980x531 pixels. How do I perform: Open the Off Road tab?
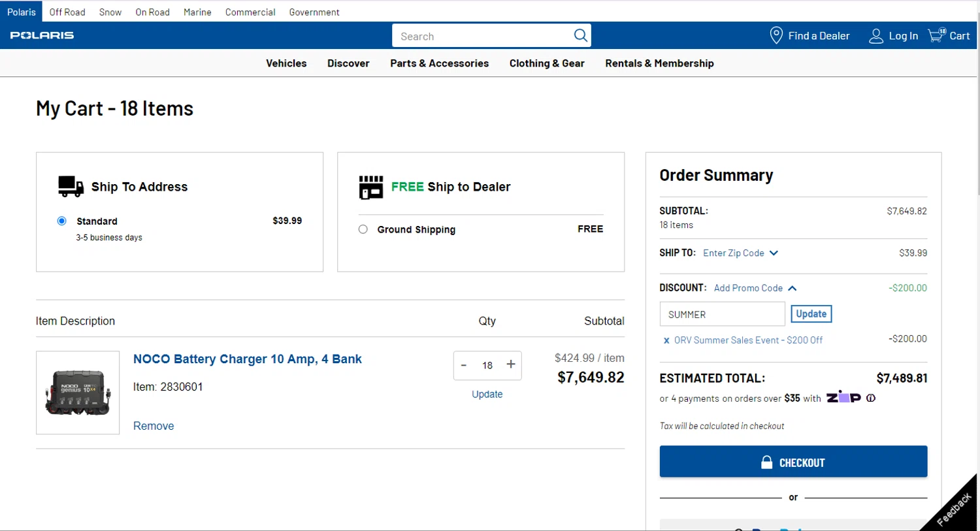[x=67, y=12]
